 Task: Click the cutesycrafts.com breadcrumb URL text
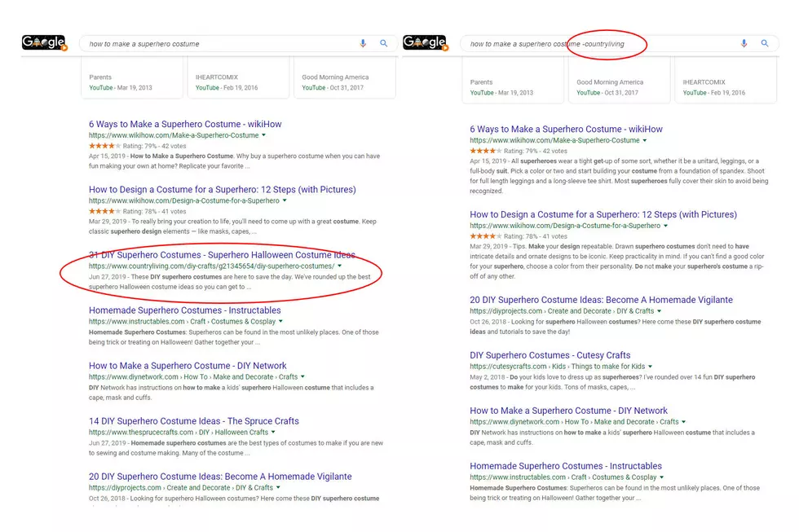[x=558, y=366]
